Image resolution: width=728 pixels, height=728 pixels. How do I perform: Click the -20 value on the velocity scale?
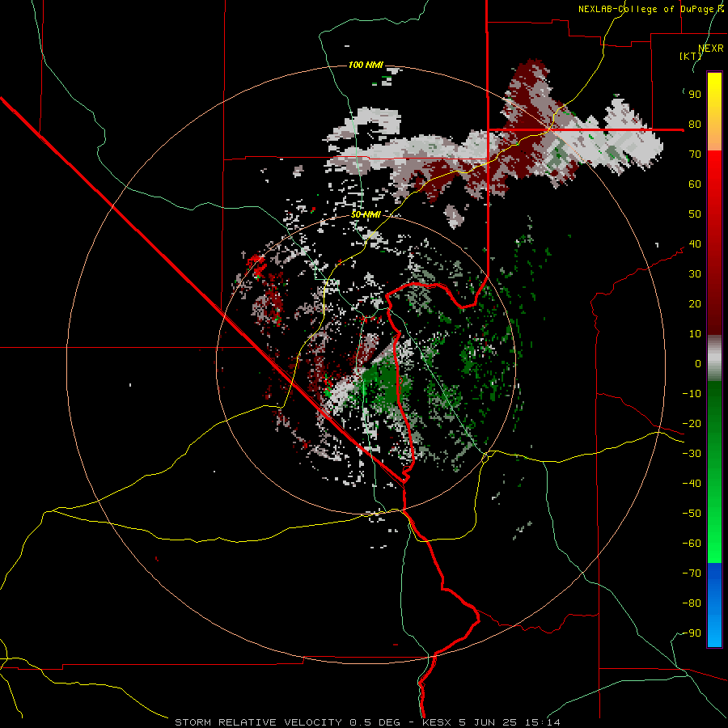coord(692,423)
